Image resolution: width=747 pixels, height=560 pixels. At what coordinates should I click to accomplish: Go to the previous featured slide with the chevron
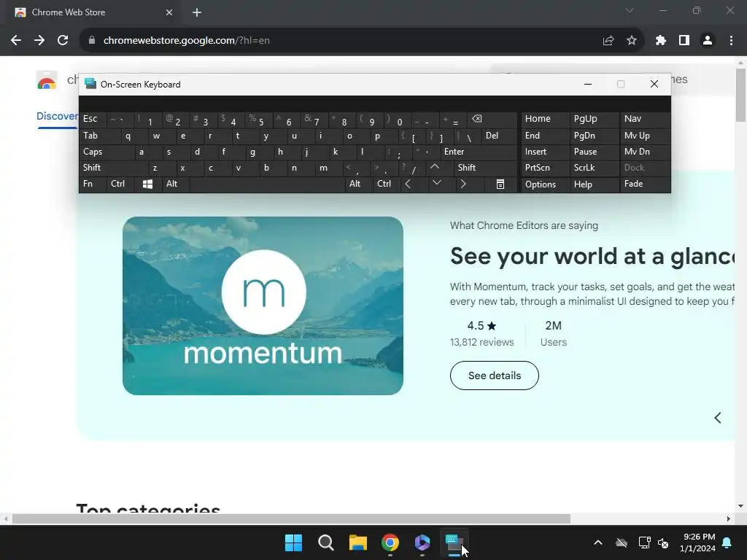pos(718,418)
